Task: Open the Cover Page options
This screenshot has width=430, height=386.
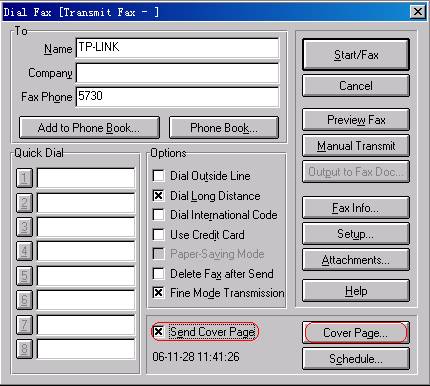Action: coord(356,332)
